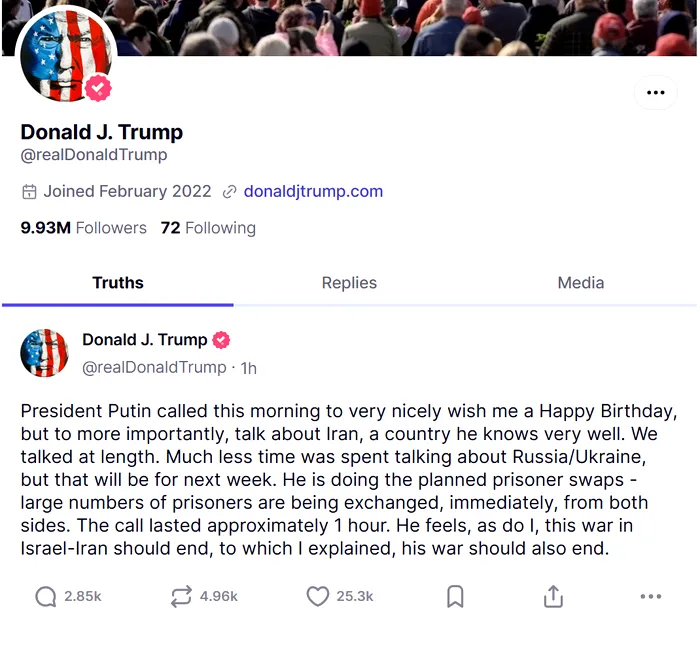The height and width of the screenshot is (652, 700).
Task: Click the large profile avatar picture
Action: point(62,58)
